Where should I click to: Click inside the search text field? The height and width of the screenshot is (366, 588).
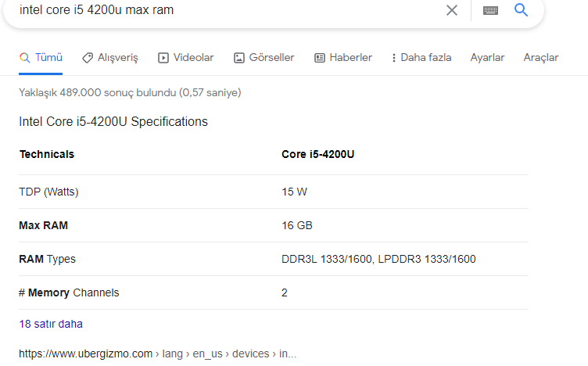pos(227,10)
